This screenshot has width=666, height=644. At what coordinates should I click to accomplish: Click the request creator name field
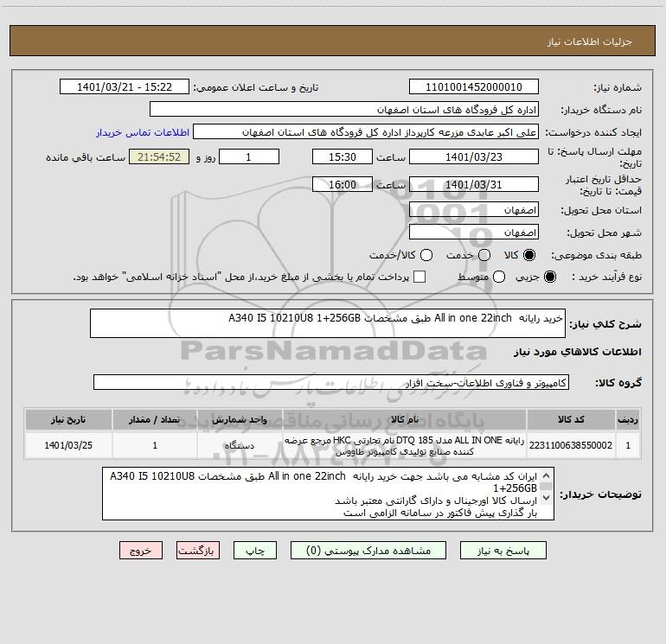coord(366,132)
